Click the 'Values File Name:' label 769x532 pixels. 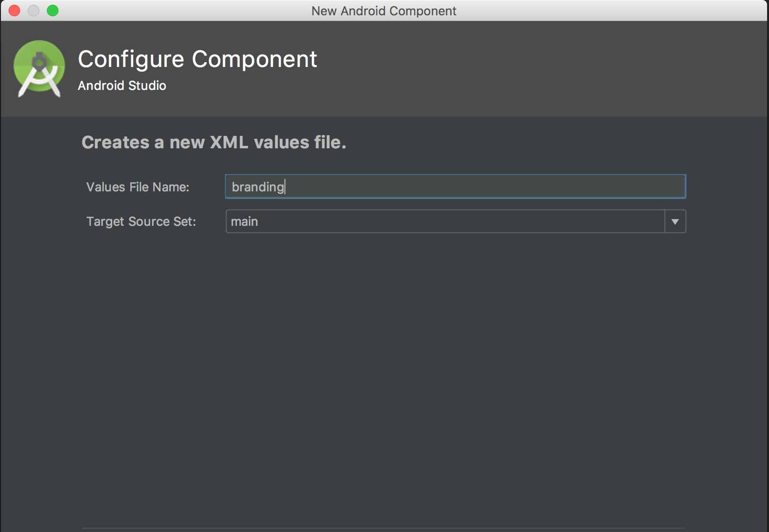tap(138, 187)
